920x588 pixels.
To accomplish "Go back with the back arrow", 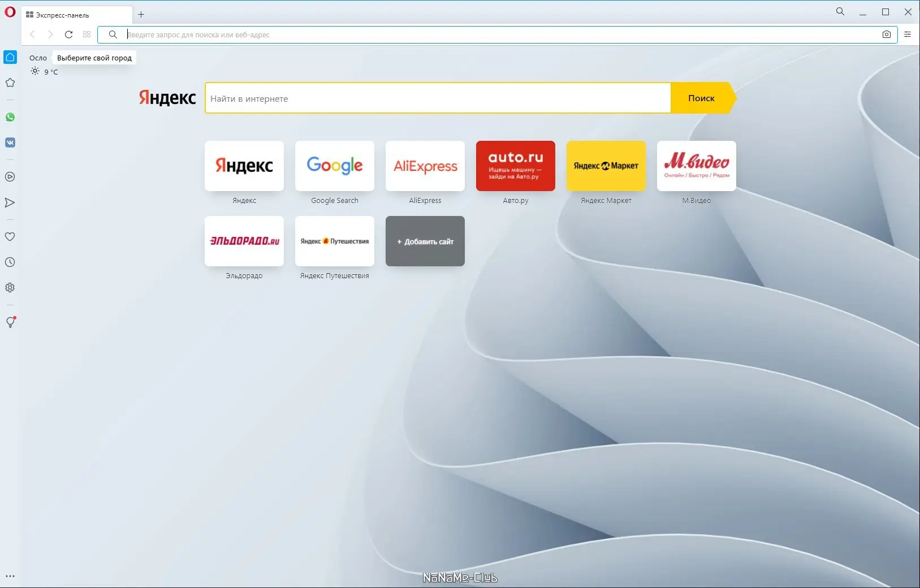I will click(32, 34).
